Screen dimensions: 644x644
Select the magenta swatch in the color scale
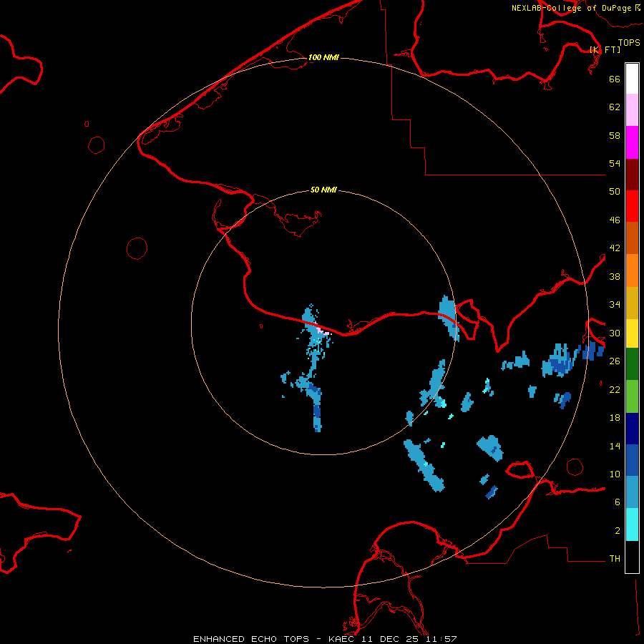click(632, 142)
